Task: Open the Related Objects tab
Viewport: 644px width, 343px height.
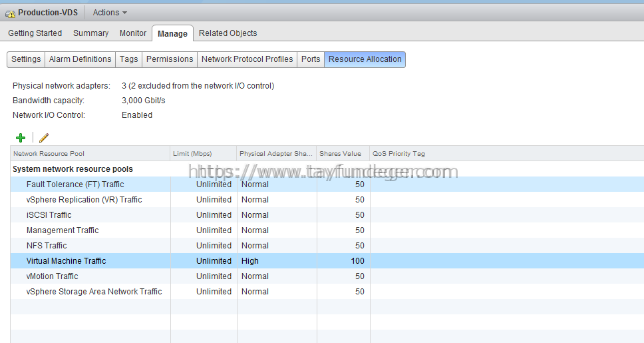Action: pyautogui.click(x=228, y=33)
